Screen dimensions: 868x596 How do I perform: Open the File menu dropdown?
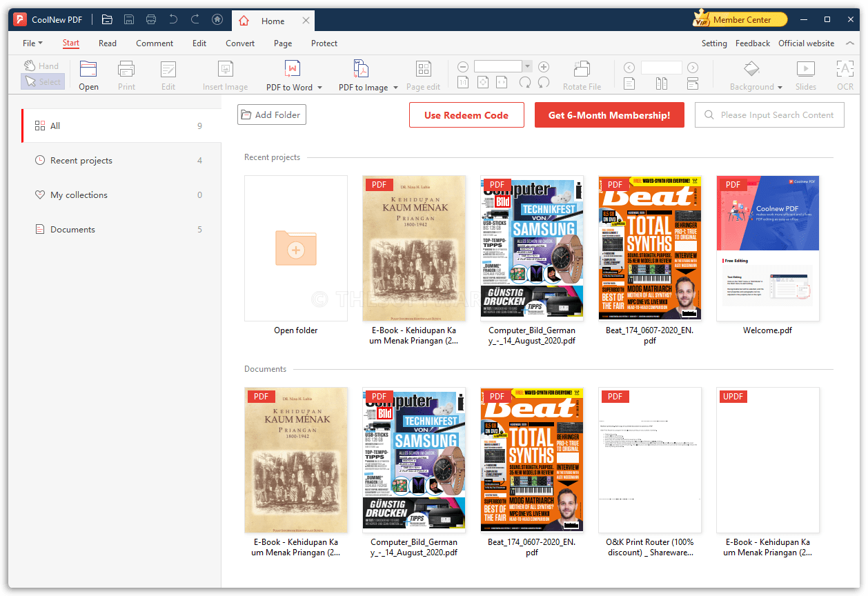tap(32, 43)
